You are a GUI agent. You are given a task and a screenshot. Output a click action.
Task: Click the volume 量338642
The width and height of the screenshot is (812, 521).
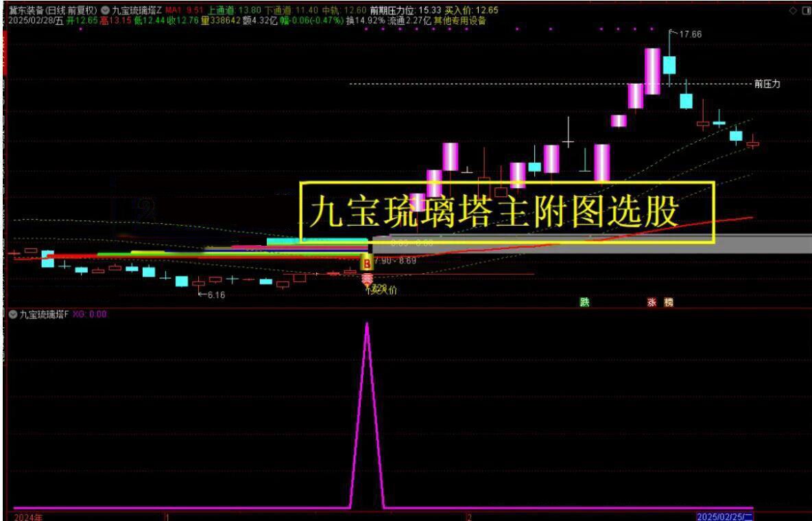(221, 21)
